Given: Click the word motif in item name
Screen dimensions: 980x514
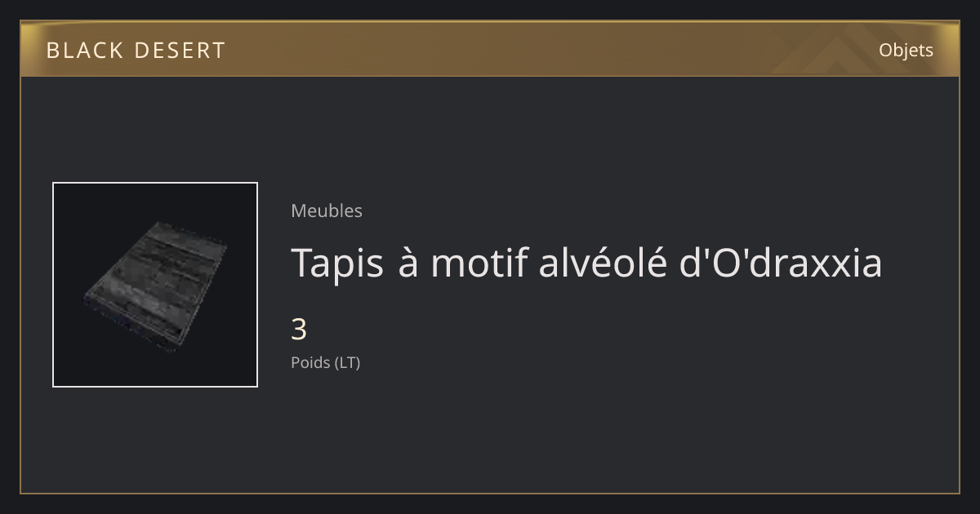Looking at the screenshot, I should (x=479, y=263).
